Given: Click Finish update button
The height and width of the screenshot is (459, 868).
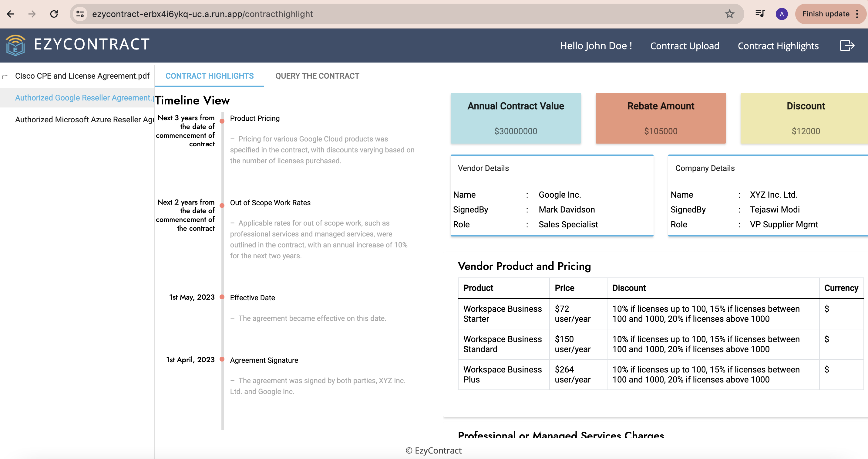Looking at the screenshot, I should (826, 14).
